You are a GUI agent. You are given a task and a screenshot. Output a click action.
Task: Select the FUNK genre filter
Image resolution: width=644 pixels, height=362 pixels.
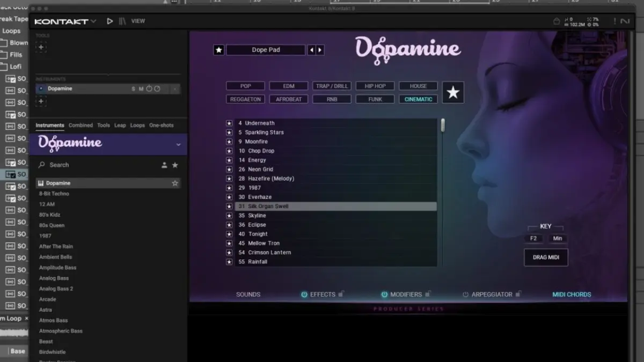click(375, 99)
